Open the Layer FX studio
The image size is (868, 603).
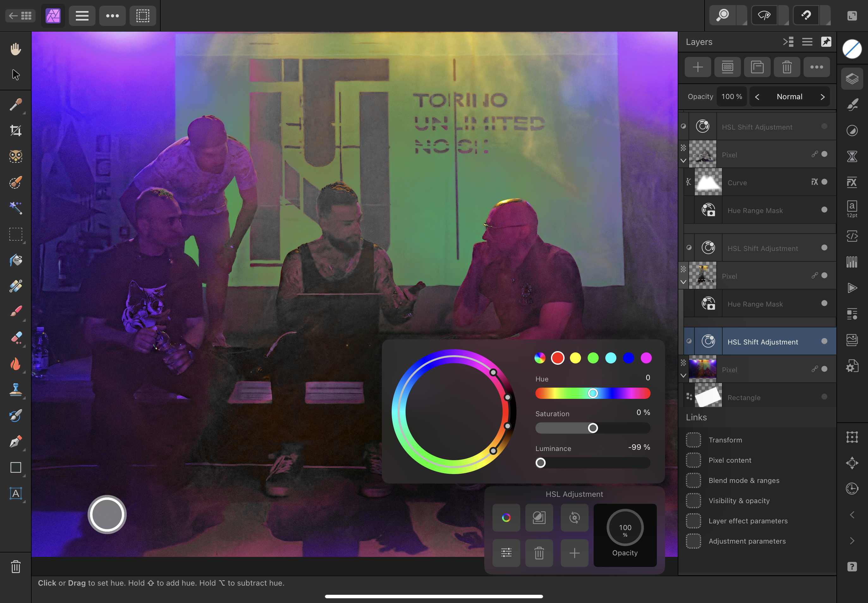(852, 182)
